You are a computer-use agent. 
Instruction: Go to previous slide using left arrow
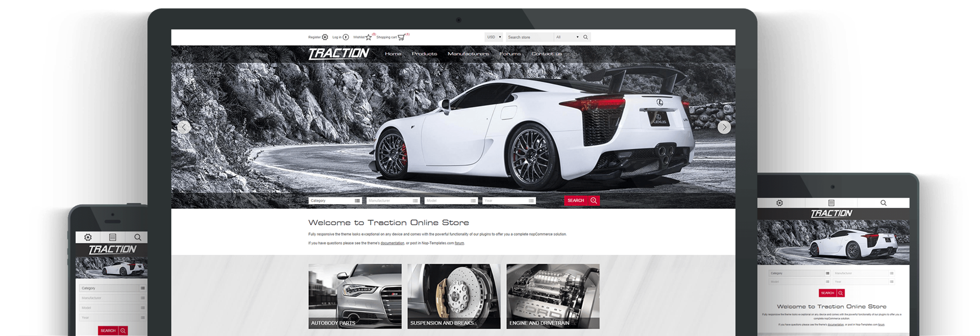pos(184,127)
